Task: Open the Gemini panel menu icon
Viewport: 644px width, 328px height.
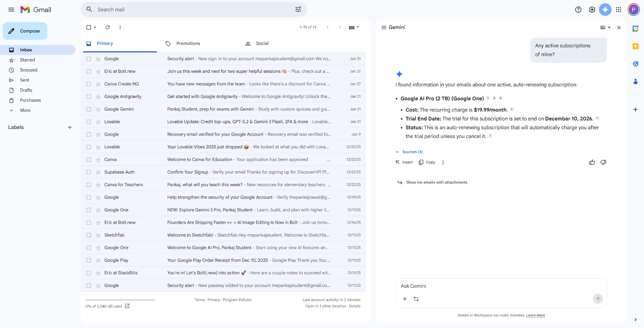Action: click(x=384, y=27)
